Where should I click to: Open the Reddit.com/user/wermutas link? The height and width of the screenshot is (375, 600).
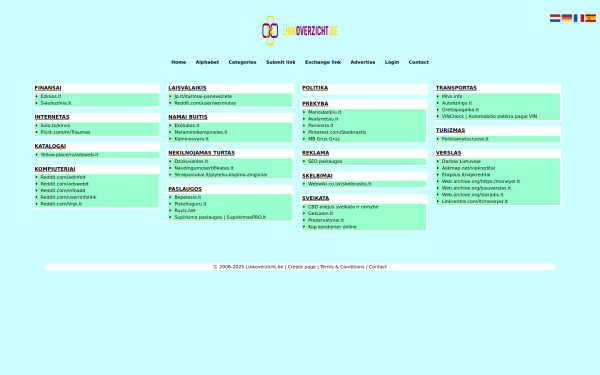[205, 103]
